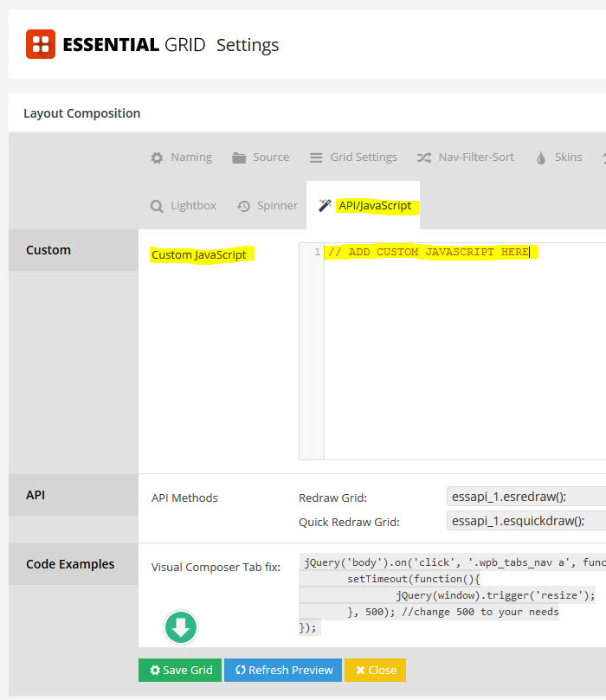Click the Grid Settings bars icon
The width and height of the screenshot is (606, 700).
click(x=316, y=157)
